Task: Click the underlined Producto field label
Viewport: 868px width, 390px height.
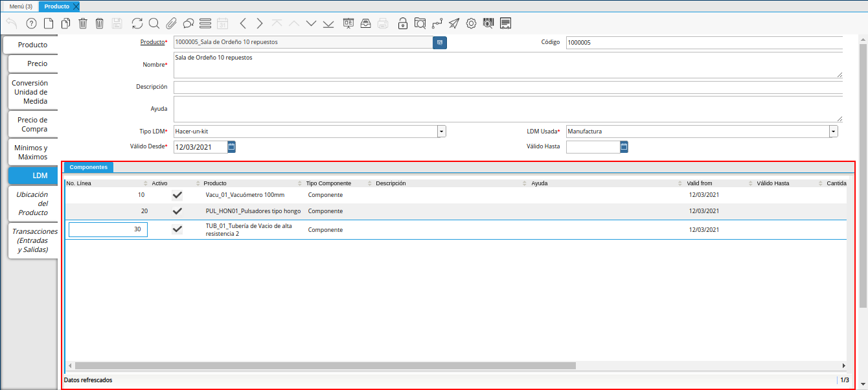Action: (152, 43)
